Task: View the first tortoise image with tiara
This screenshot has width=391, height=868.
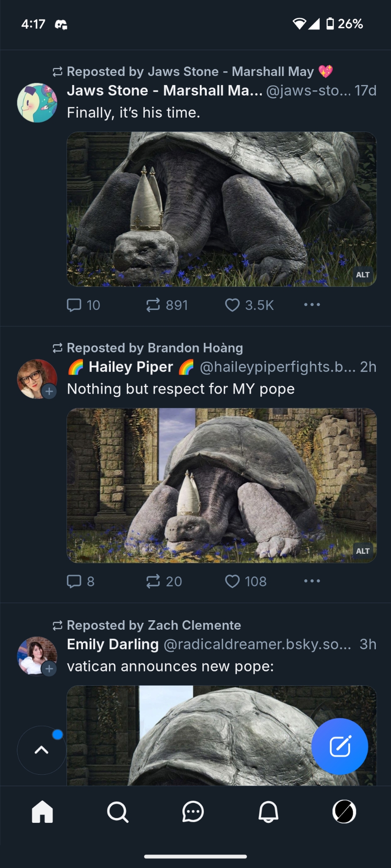Action: (222, 209)
